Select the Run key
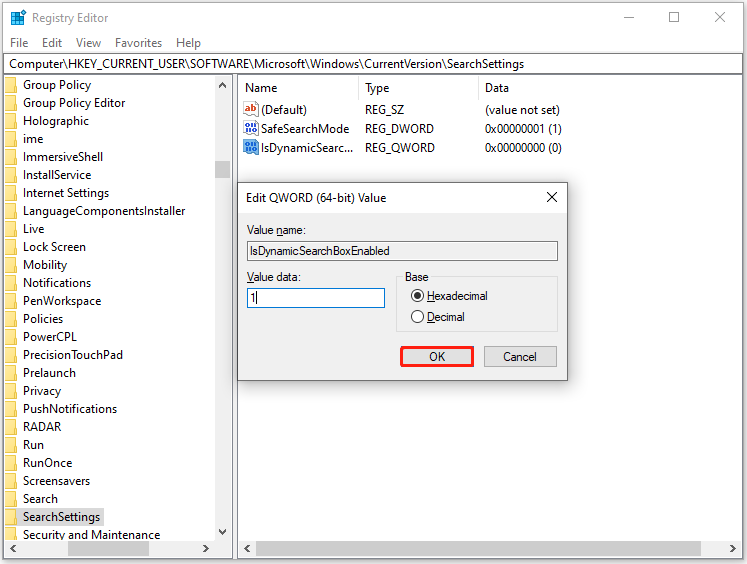 pos(33,445)
